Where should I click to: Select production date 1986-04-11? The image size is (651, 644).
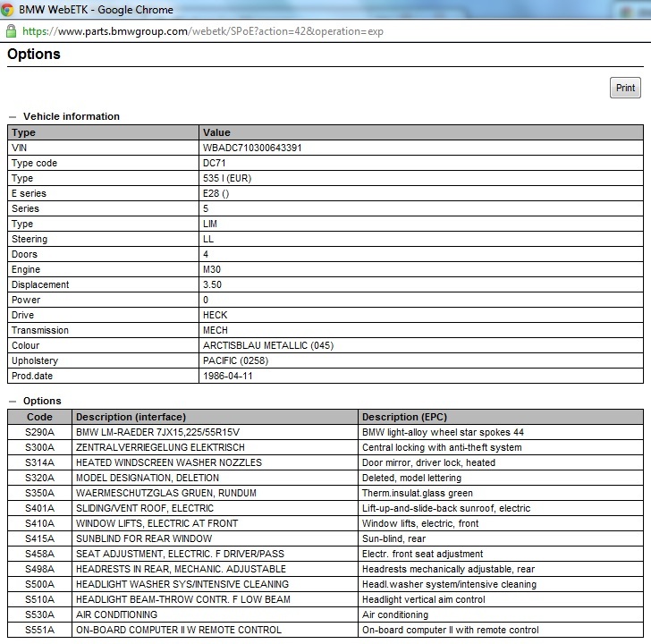point(227,377)
